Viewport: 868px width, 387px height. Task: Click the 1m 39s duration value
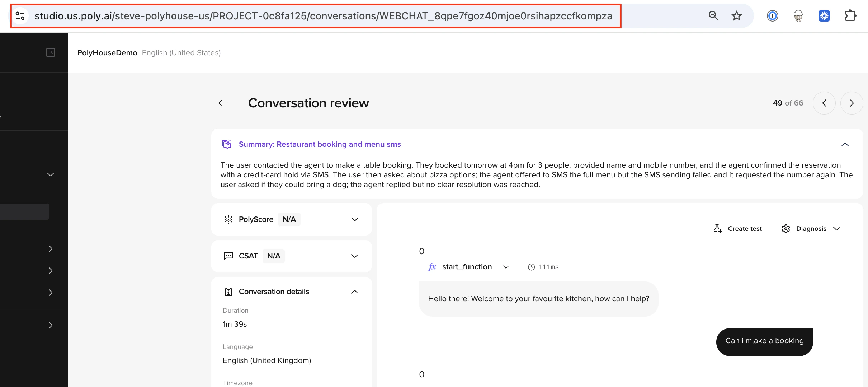point(235,324)
